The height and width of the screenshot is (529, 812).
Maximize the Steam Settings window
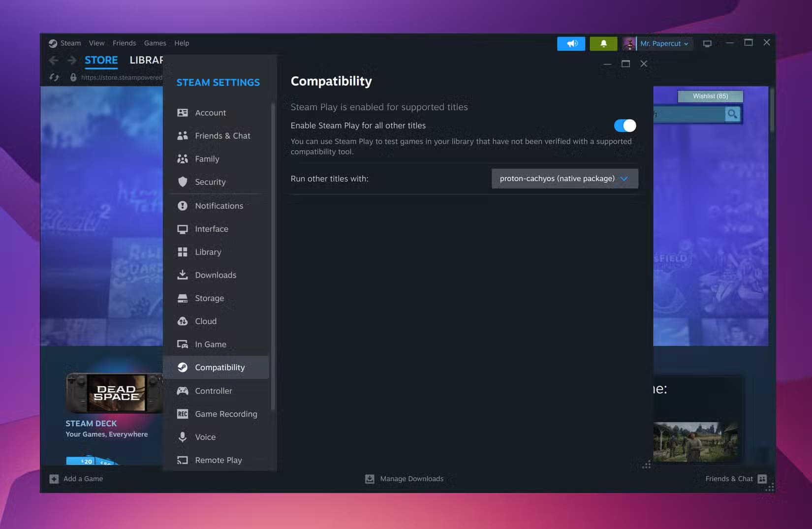[x=625, y=63]
